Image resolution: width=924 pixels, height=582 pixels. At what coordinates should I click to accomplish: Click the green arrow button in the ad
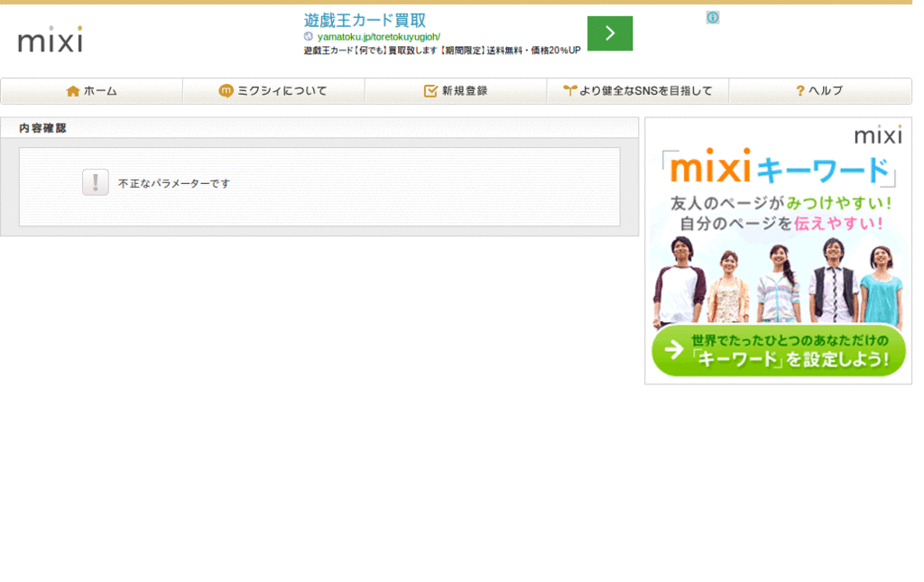click(610, 33)
